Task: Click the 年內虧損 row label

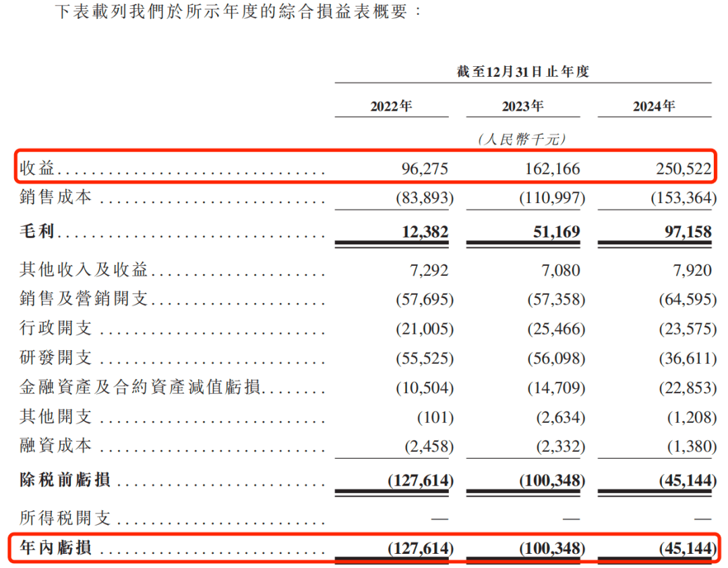Action: point(56,548)
